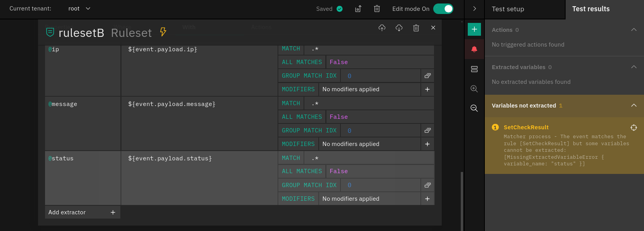Collapse the Actions section

[634, 30]
